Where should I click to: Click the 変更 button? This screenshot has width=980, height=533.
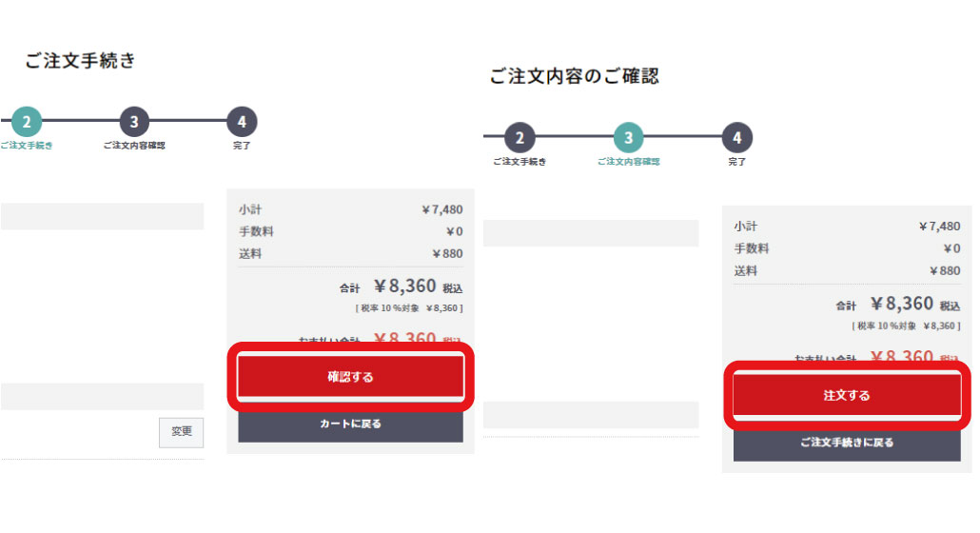coord(181,432)
